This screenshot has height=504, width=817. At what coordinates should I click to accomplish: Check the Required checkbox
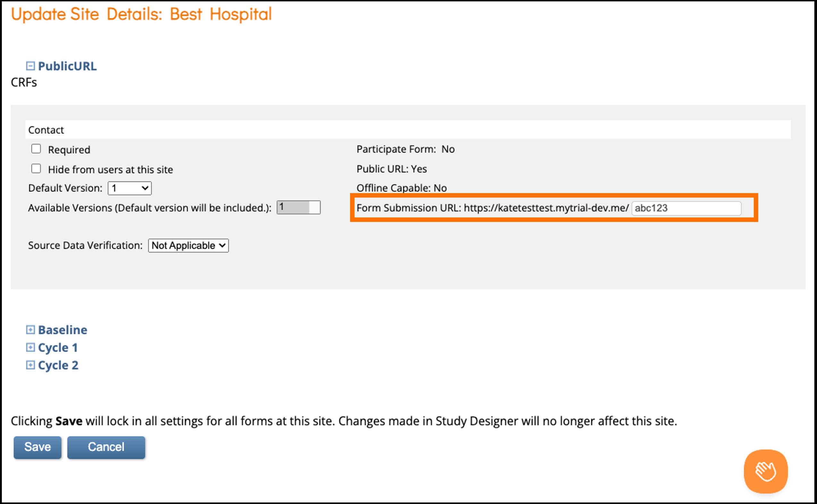(36, 149)
